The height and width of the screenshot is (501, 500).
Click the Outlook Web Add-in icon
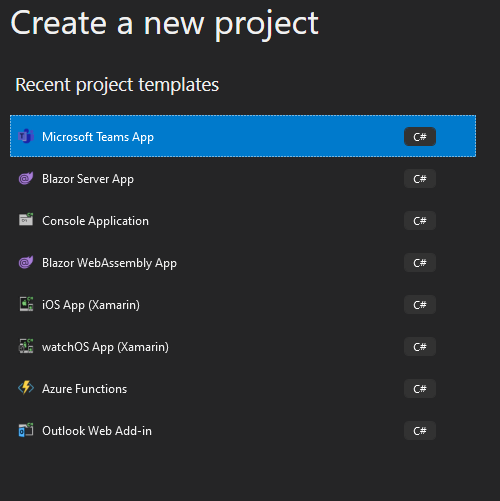tap(26, 430)
